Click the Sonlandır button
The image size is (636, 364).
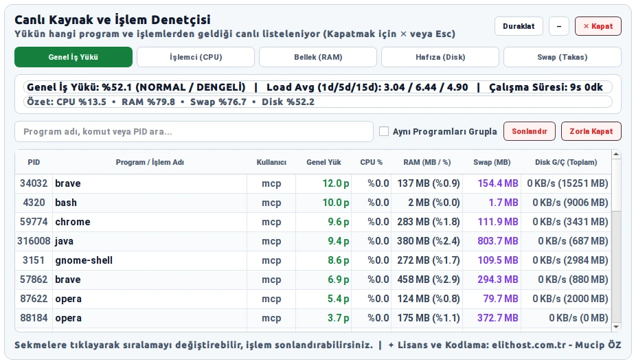(530, 131)
